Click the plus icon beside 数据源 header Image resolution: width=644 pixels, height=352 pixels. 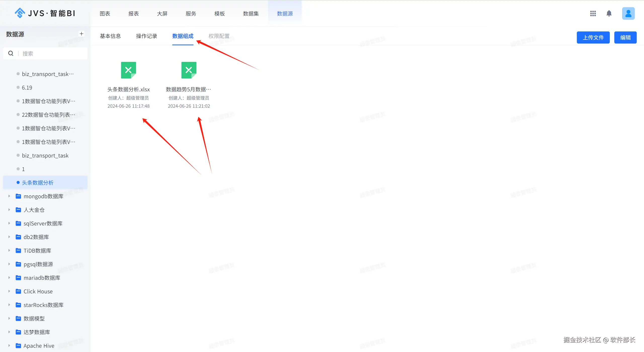click(81, 34)
